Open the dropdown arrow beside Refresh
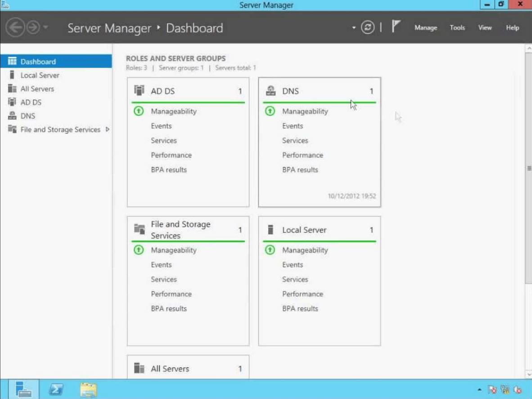Screen dimensions: 532x399 (353, 27)
